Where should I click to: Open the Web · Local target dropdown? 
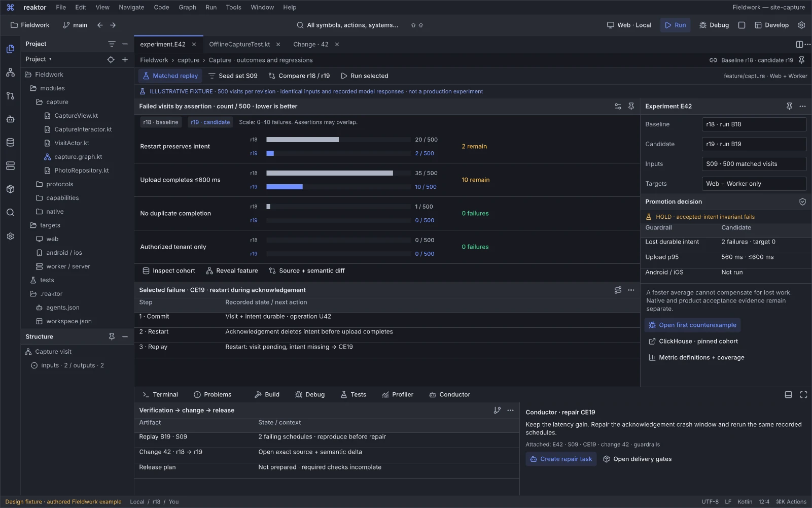pyautogui.click(x=629, y=25)
